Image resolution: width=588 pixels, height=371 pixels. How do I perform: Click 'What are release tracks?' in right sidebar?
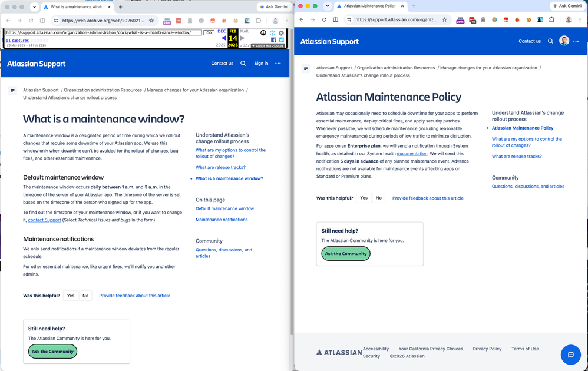click(x=517, y=157)
